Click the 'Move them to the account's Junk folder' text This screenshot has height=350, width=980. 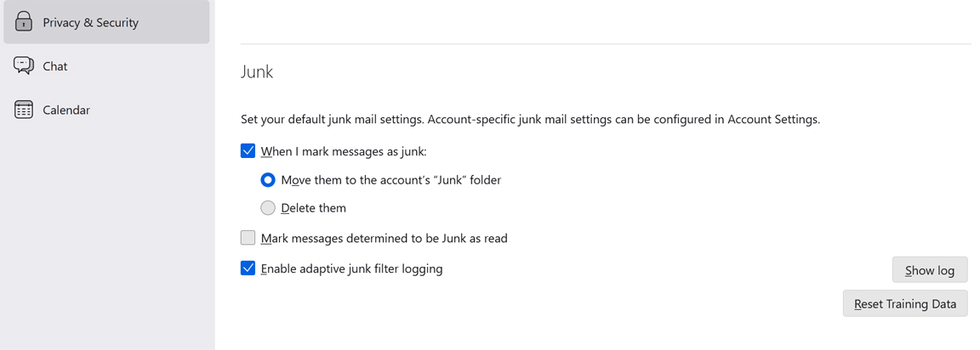tap(391, 180)
